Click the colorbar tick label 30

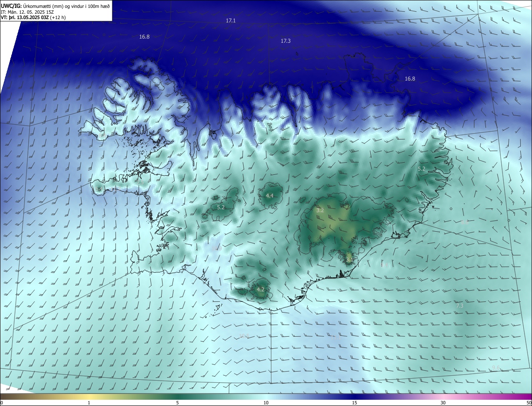(443, 403)
